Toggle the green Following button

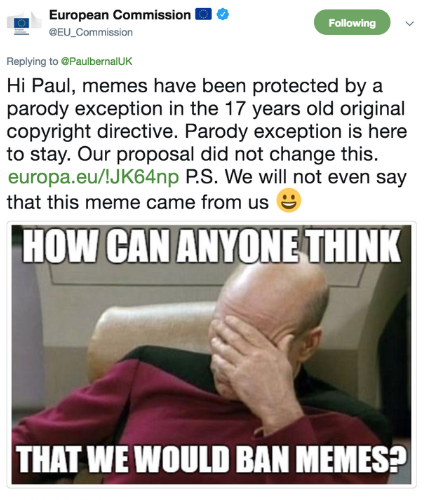(352, 22)
